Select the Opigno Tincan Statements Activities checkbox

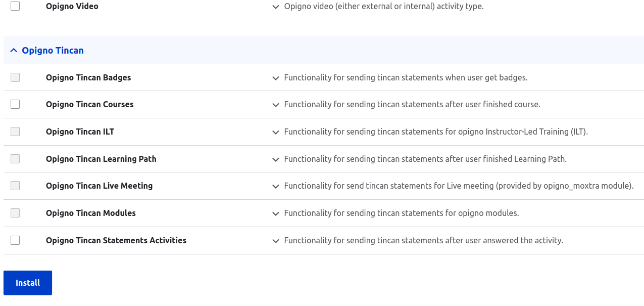coord(15,240)
